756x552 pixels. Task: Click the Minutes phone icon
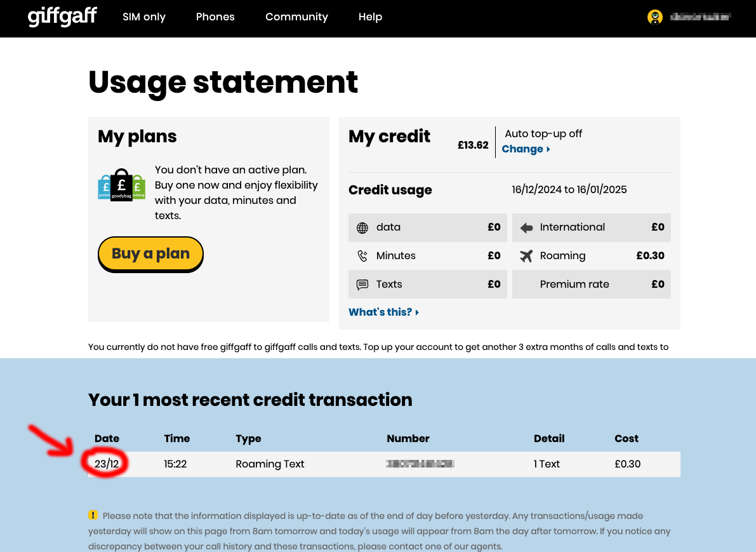(x=362, y=256)
